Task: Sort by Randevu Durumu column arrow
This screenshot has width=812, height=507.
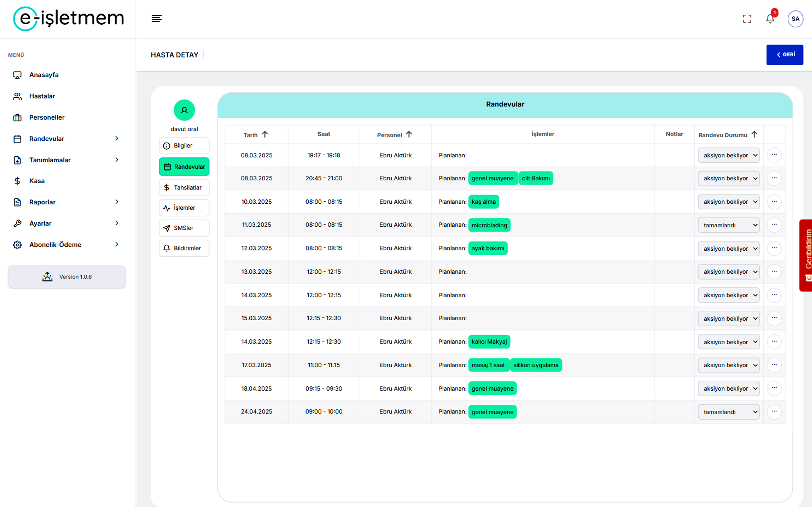Action: click(754, 134)
